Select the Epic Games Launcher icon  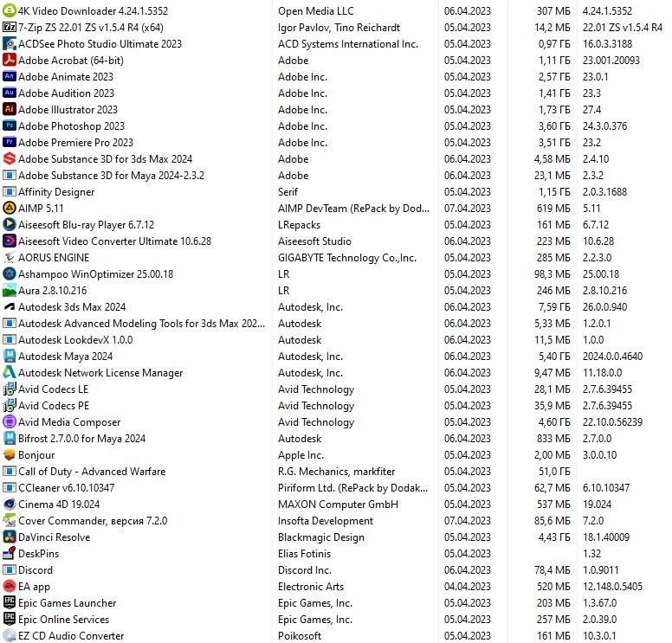click(x=9, y=602)
